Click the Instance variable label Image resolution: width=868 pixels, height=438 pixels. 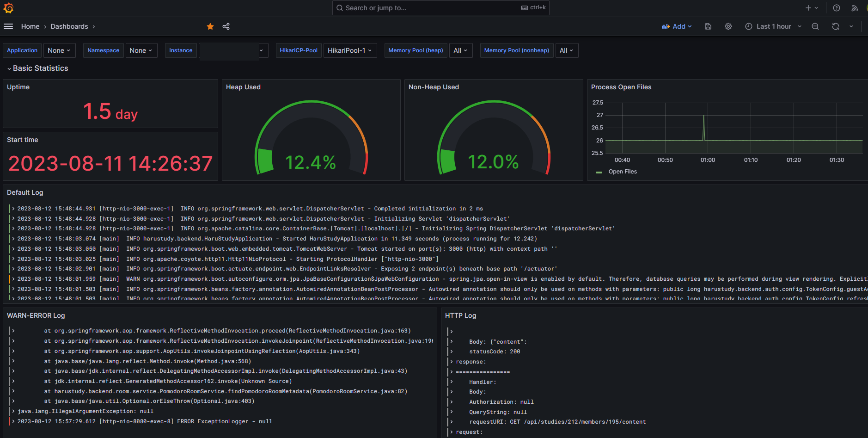pos(181,50)
